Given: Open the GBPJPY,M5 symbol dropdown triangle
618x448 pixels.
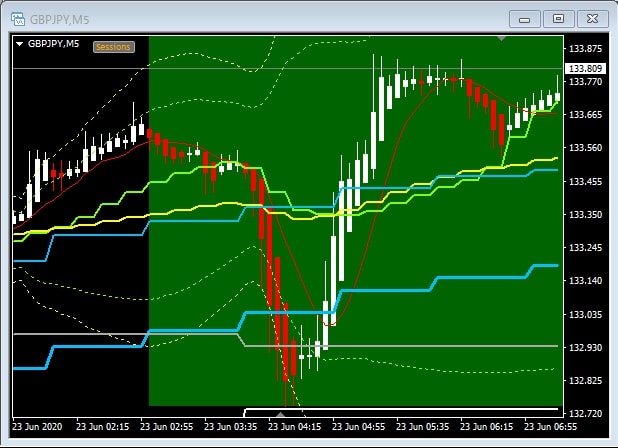Looking at the screenshot, I should click(x=20, y=43).
